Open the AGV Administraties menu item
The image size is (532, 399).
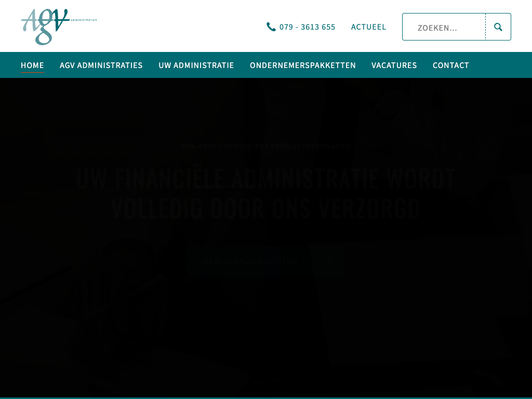click(101, 65)
